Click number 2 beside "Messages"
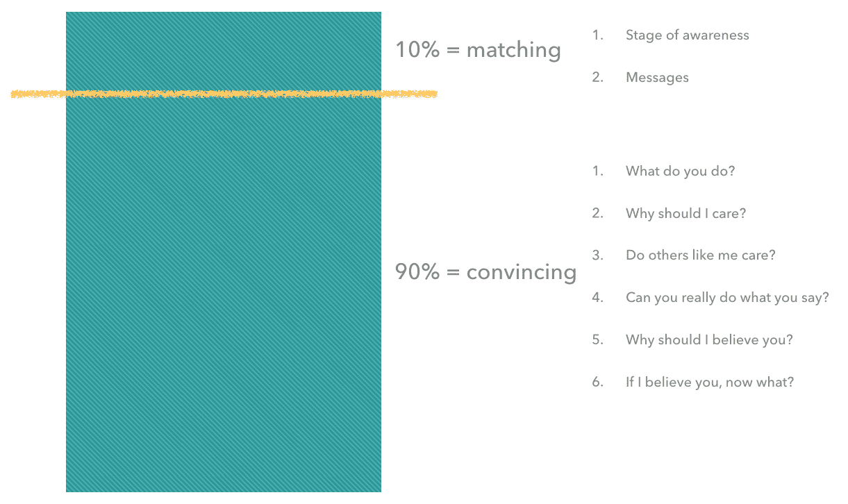 tap(597, 78)
